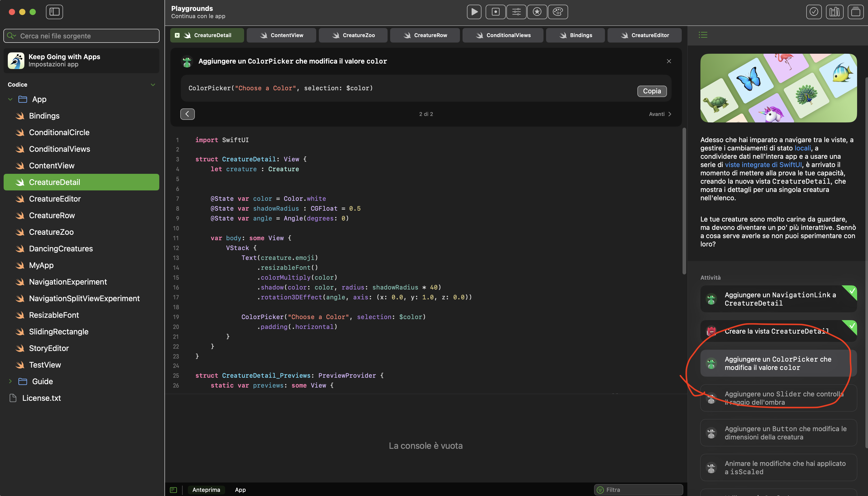Switch to App preview mode
This screenshot has width=868, height=496.
(x=240, y=490)
